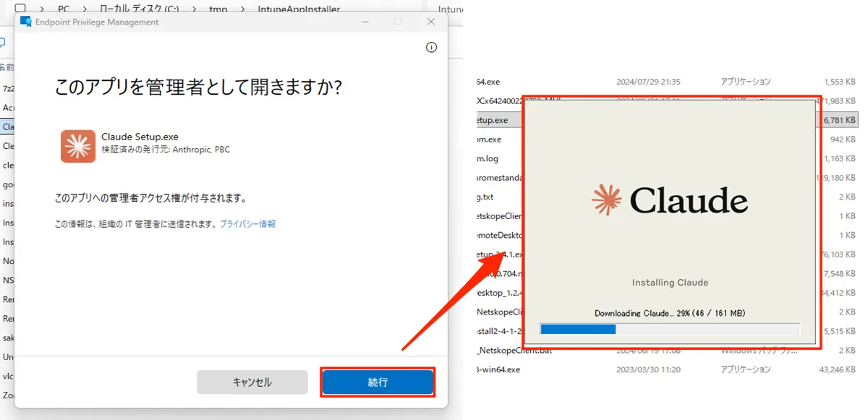The width and height of the screenshot is (868, 420).
Task: Click the キャンセル button
Action: [252, 382]
